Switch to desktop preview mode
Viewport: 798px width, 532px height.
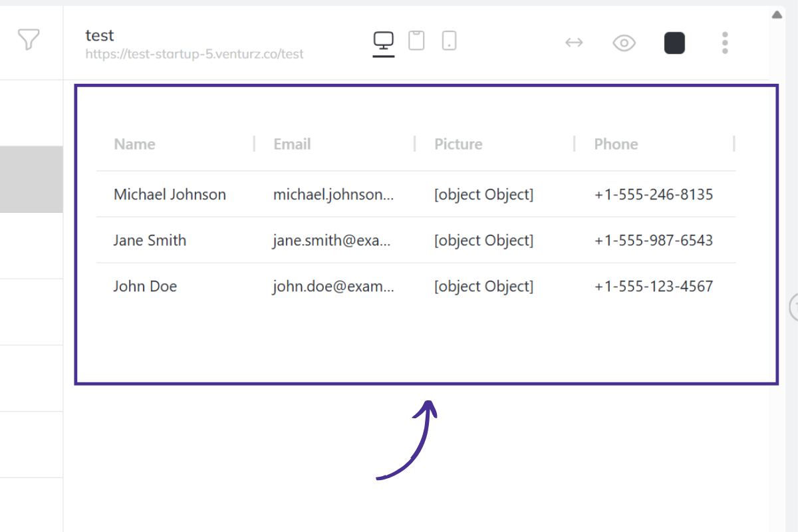click(384, 41)
